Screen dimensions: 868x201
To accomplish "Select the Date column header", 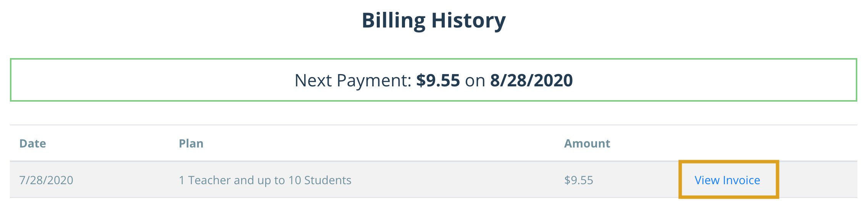I will (33, 143).
